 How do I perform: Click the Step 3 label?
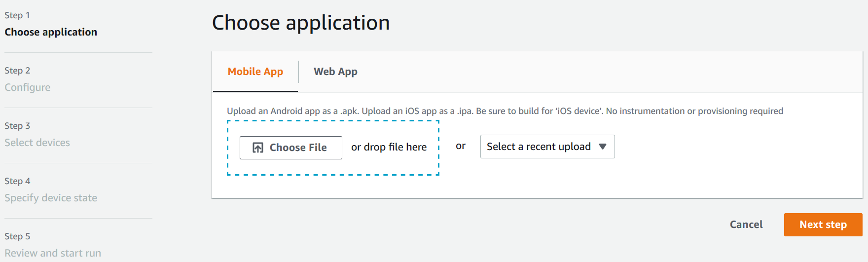coord(17,126)
